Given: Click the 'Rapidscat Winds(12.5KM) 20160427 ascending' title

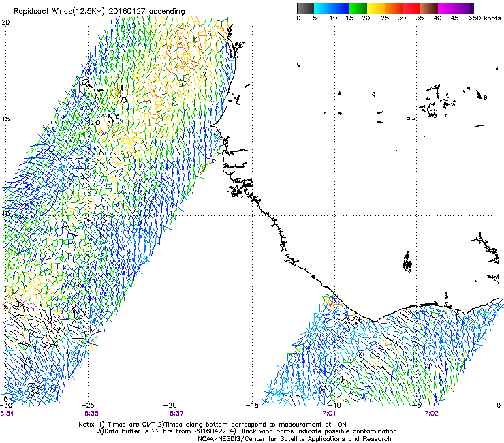Looking at the screenshot, I should 99,12.
